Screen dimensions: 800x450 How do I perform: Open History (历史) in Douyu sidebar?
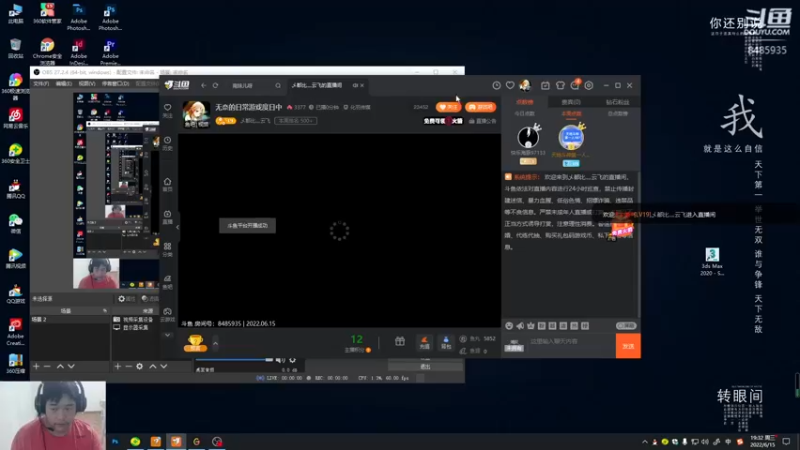pos(167,143)
